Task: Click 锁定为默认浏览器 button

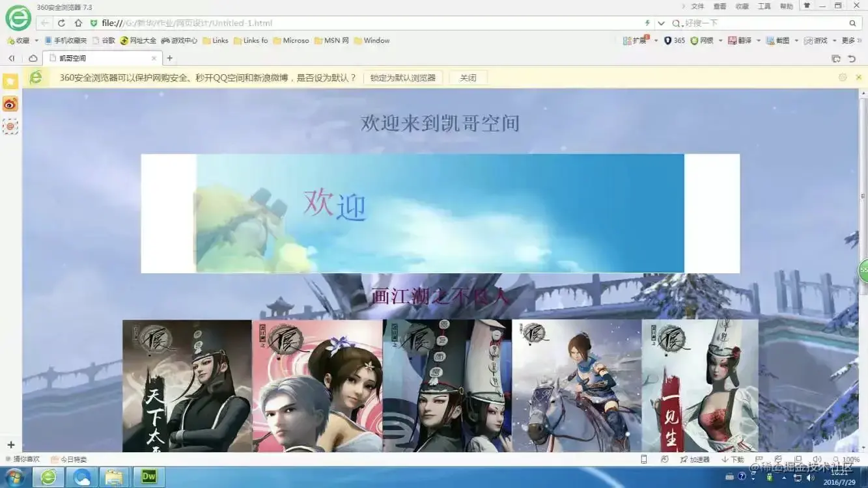Action: pos(403,77)
